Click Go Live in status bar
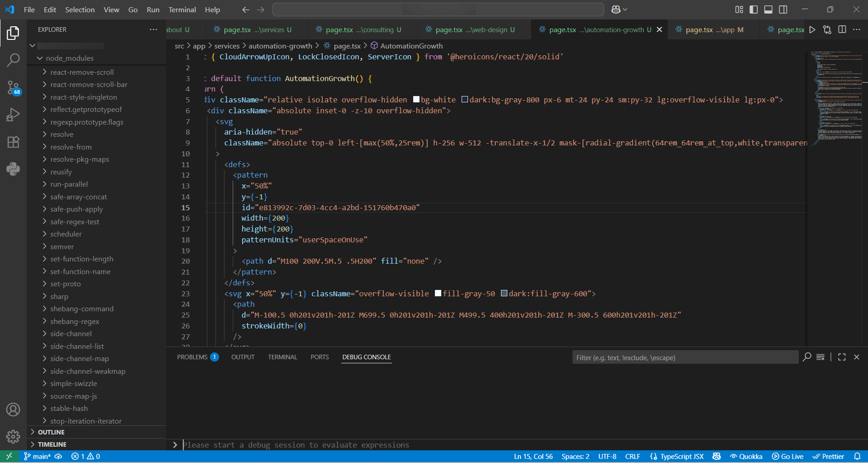This screenshot has width=868, height=463. [x=787, y=456]
